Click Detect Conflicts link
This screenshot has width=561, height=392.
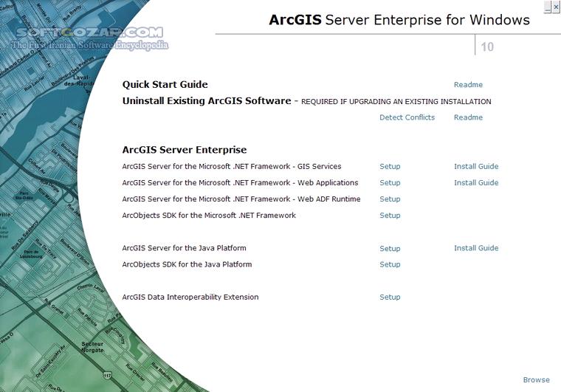(407, 117)
